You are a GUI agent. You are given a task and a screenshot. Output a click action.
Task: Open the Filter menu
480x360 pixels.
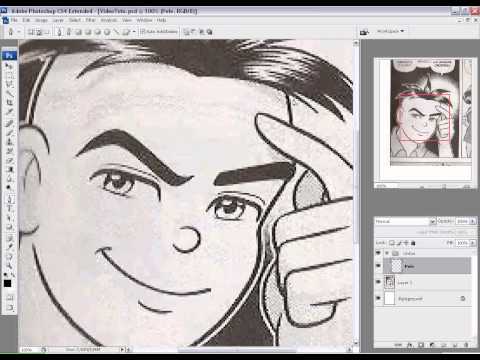tap(90, 20)
